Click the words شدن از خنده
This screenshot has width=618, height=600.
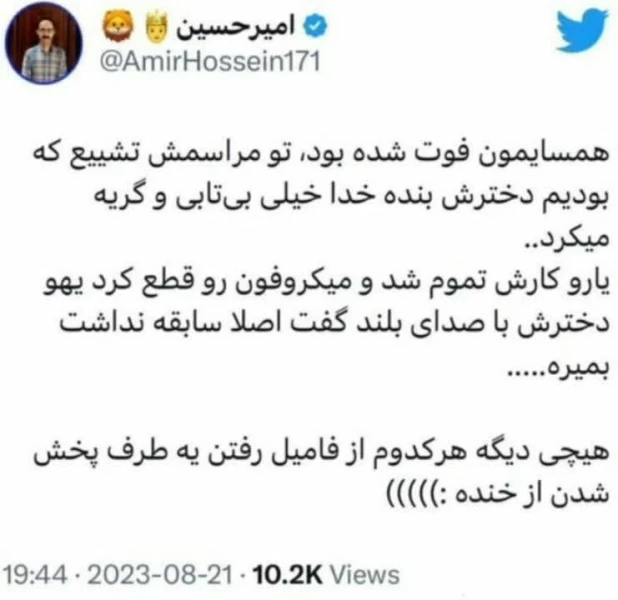click(x=533, y=496)
